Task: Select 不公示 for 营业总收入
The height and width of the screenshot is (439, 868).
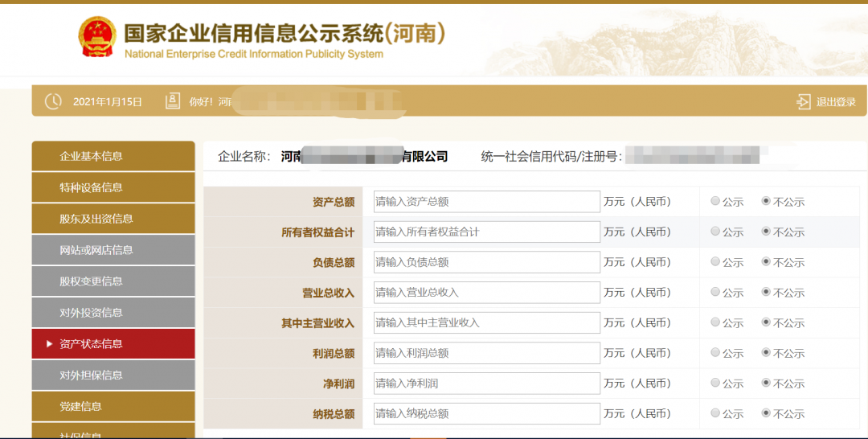Action: tap(766, 292)
